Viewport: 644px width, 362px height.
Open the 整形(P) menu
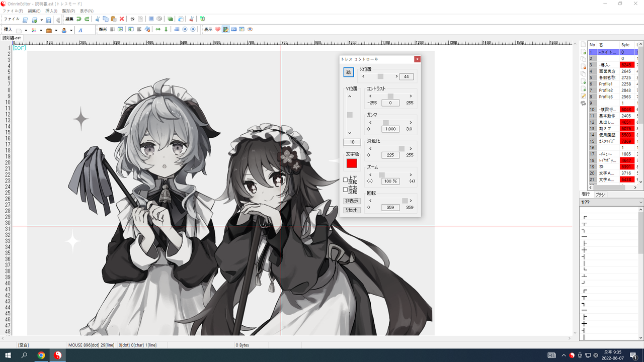coord(68,11)
